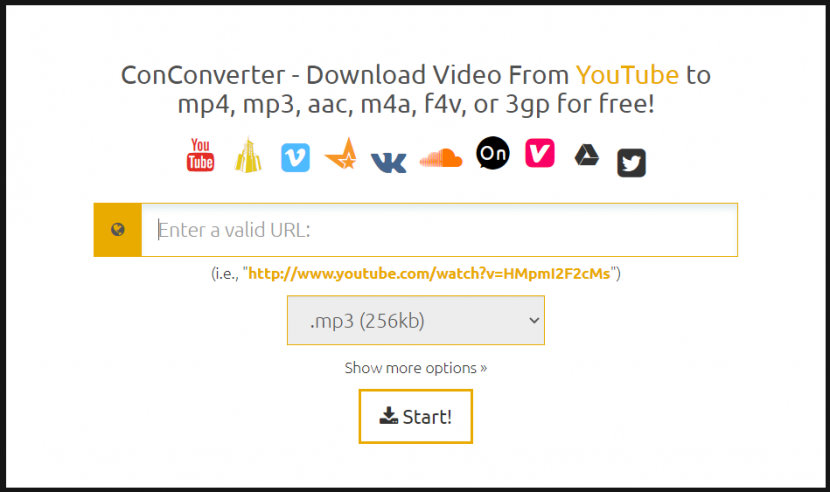This screenshot has height=492, width=830.
Task: Click the download tray icon inside Start
Action: [x=389, y=416]
